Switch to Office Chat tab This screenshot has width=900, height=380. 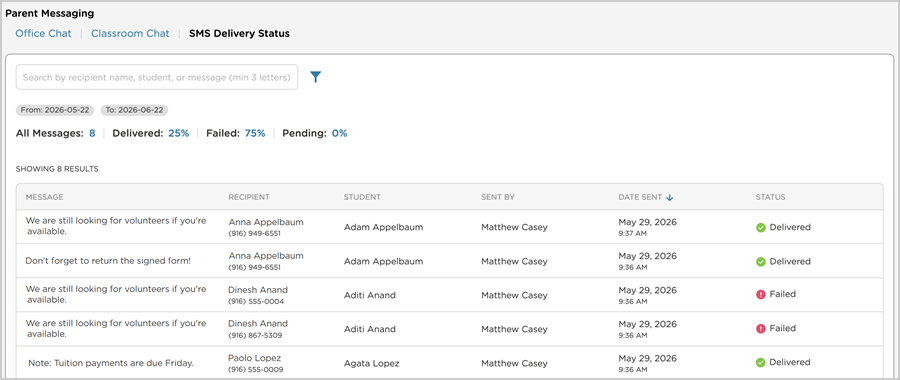coord(44,33)
